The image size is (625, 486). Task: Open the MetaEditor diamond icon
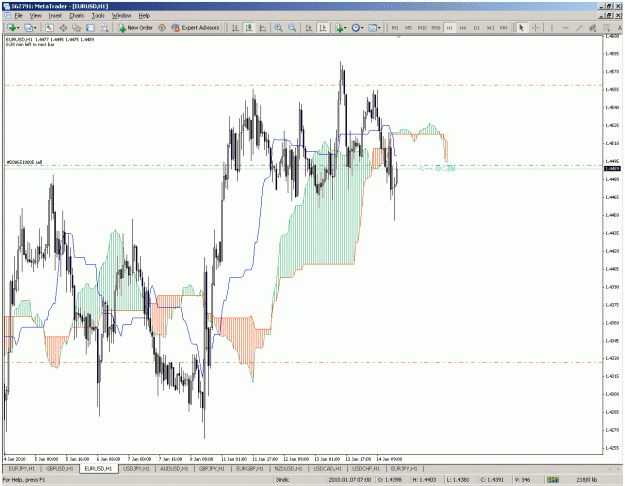coord(162,28)
